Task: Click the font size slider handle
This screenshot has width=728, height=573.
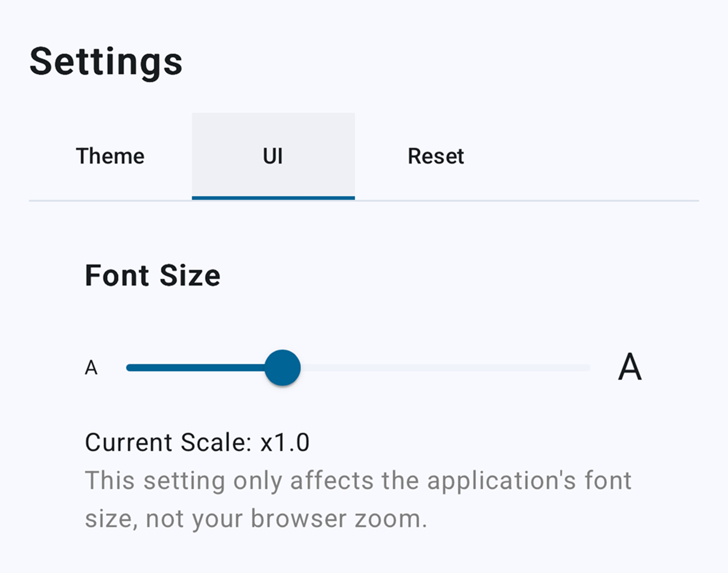Action: (283, 367)
